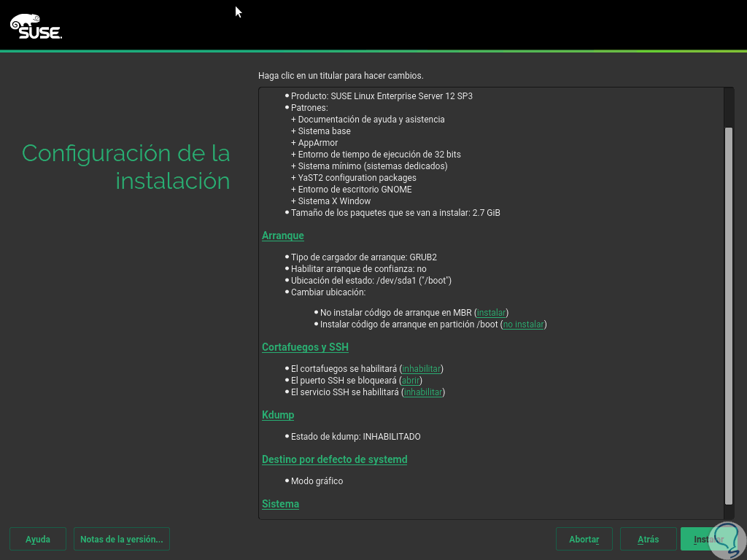The image size is (747, 560).
Task: Click '+ Sistema base' pattern entry
Action: (x=321, y=131)
